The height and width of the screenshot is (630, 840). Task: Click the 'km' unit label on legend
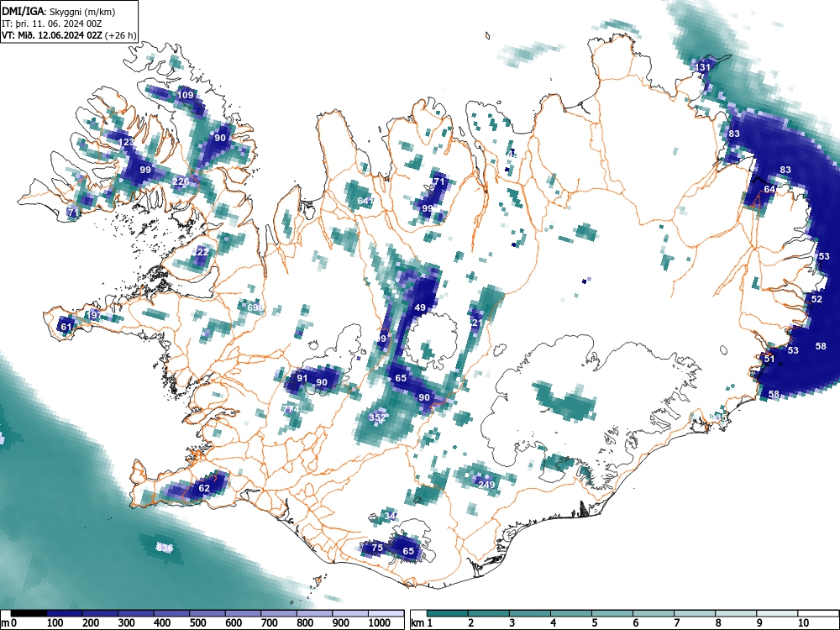click(x=418, y=623)
